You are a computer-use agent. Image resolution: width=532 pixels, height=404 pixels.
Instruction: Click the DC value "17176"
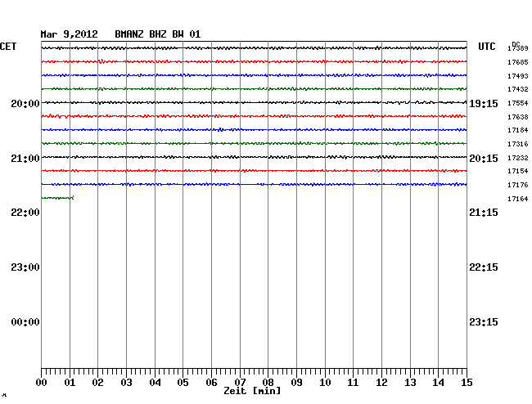pos(518,185)
